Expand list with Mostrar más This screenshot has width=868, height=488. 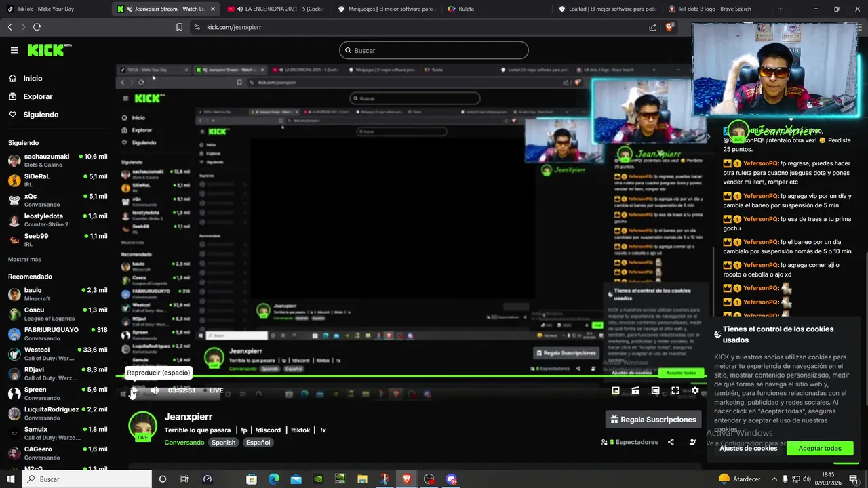24,260
